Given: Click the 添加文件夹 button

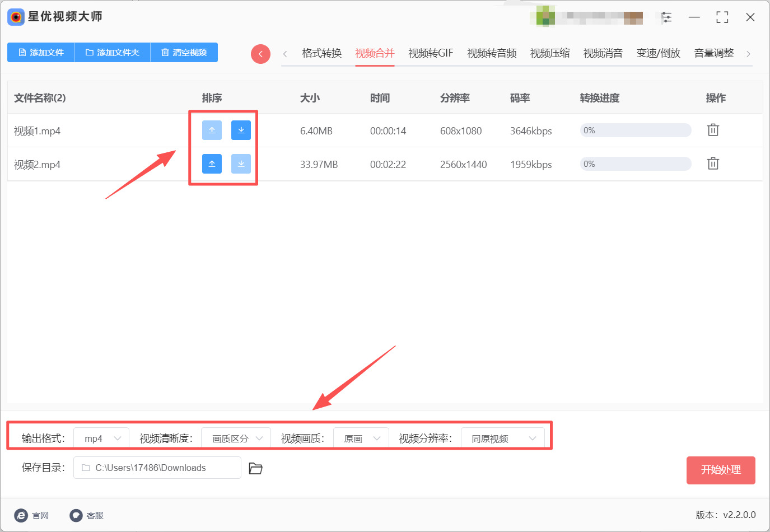Looking at the screenshot, I should (x=113, y=53).
